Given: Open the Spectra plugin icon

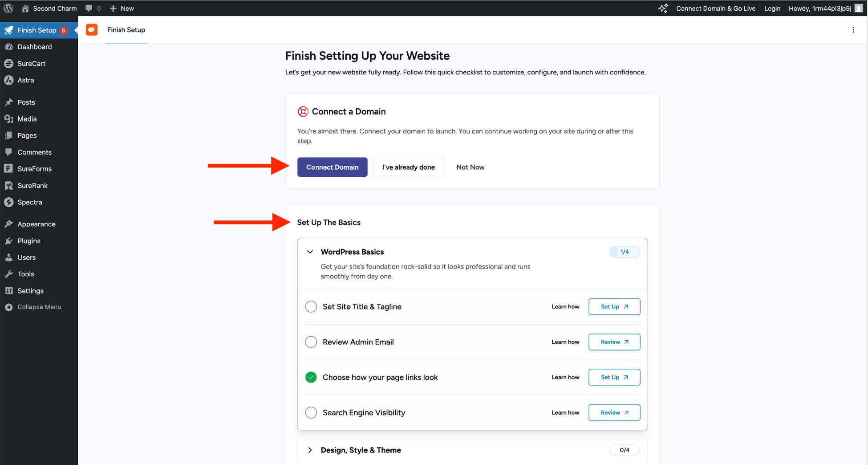Looking at the screenshot, I should [9, 202].
